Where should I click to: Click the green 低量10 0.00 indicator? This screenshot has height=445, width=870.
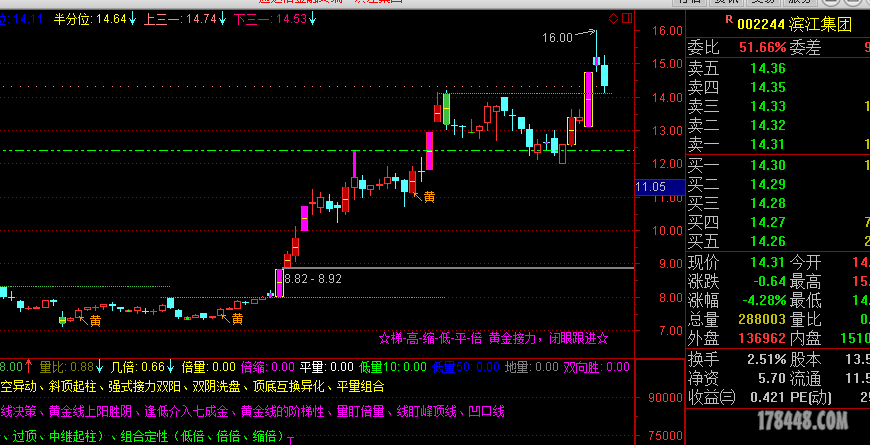click(x=393, y=367)
